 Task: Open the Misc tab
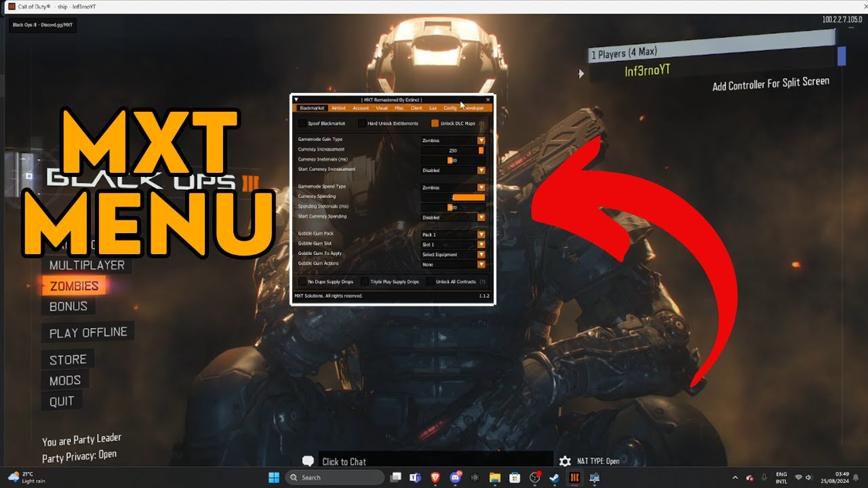pyautogui.click(x=399, y=108)
